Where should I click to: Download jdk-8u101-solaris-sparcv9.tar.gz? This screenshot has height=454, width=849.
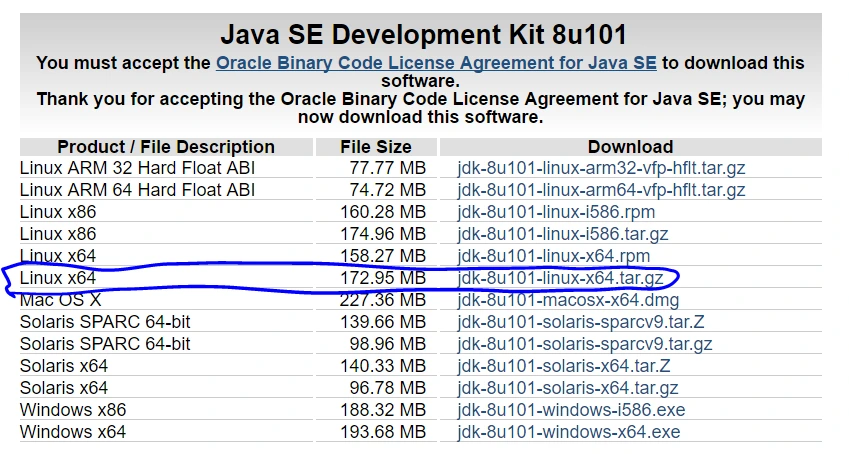click(585, 344)
